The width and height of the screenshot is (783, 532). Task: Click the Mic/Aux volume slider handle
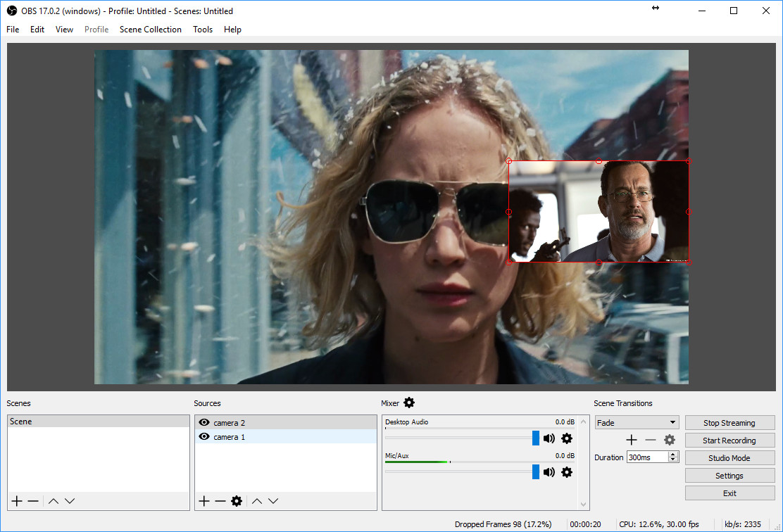click(x=536, y=472)
